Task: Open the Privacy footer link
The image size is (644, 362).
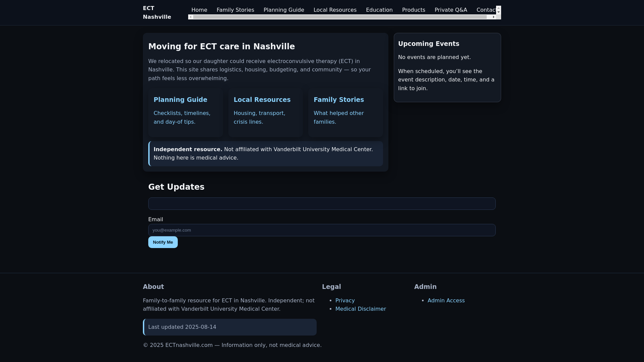Action: pyautogui.click(x=345, y=301)
